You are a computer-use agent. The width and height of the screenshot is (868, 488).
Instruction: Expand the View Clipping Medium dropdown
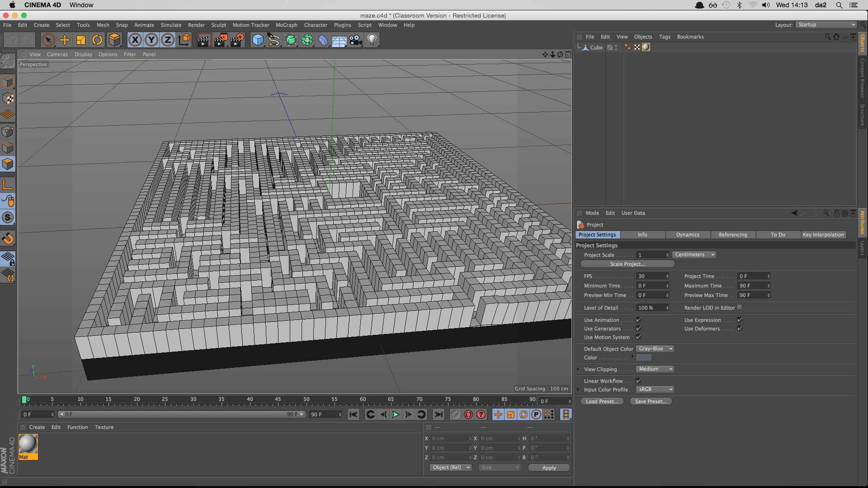(655, 369)
